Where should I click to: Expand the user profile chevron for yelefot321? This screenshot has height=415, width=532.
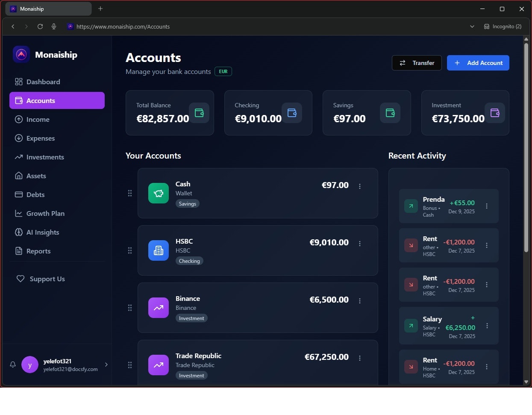point(106,365)
